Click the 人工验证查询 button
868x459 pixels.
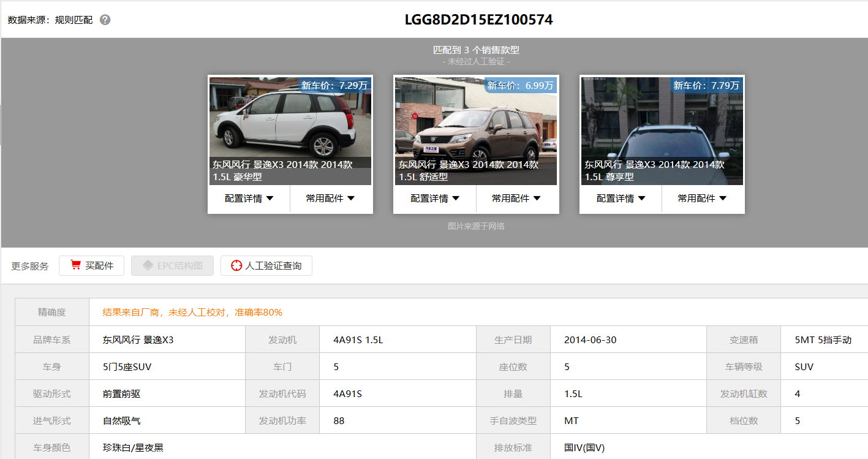266,266
